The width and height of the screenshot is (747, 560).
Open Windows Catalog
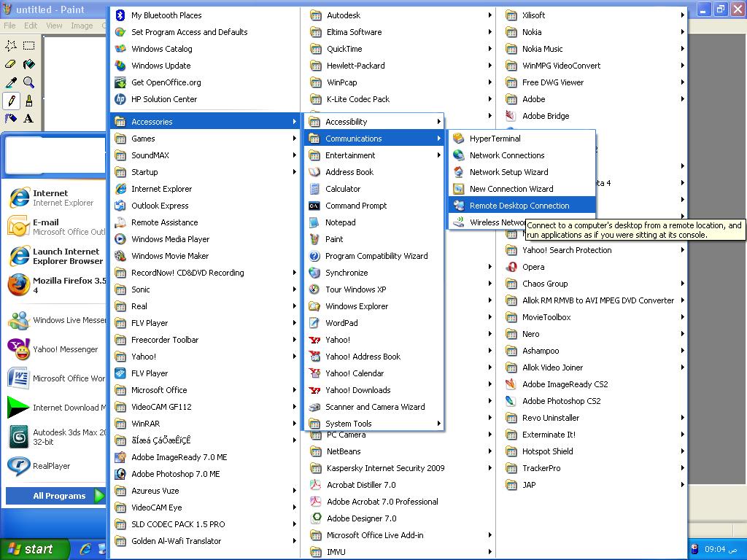tap(205, 49)
